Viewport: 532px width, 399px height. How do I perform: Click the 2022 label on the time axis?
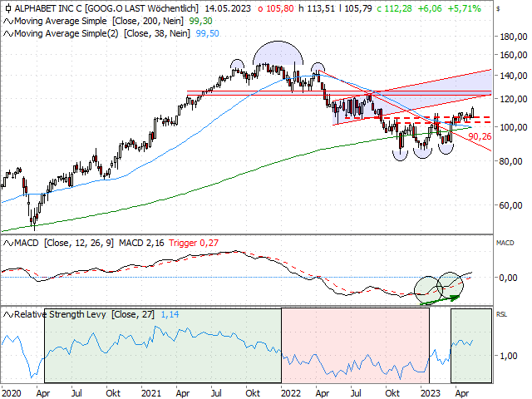click(x=291, y=393)
